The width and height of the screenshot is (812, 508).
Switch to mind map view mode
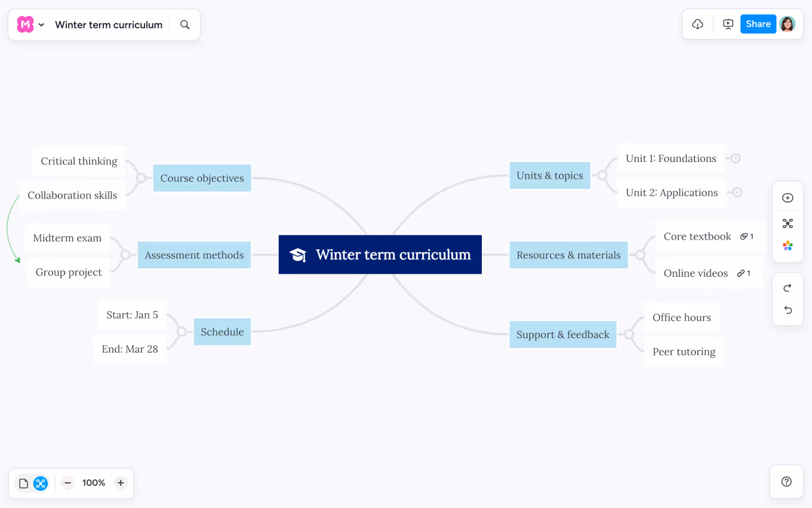(x=41, y=483)
